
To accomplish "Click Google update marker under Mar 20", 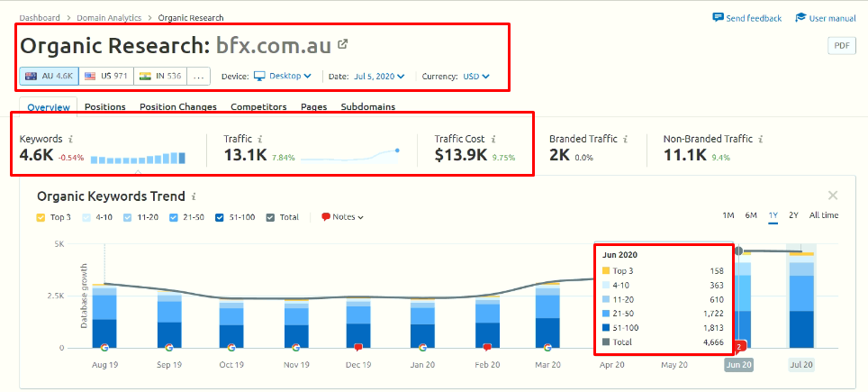I will coord(547,348).
